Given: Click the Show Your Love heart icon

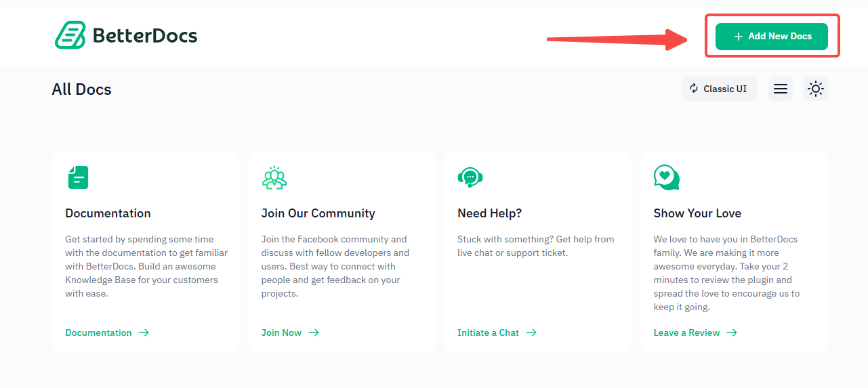Looking at the screenshot, I should [667, 177].
